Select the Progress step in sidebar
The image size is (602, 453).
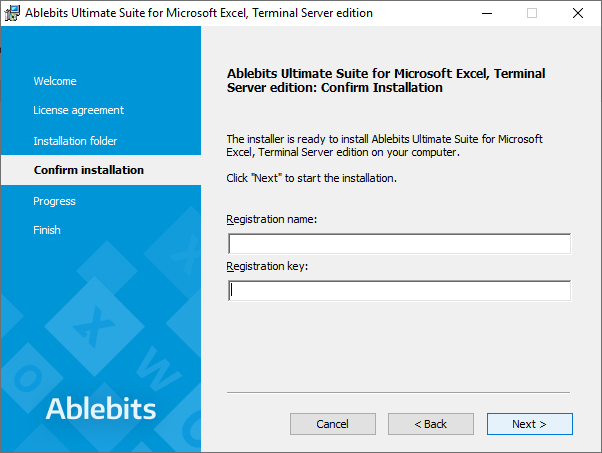55,201
